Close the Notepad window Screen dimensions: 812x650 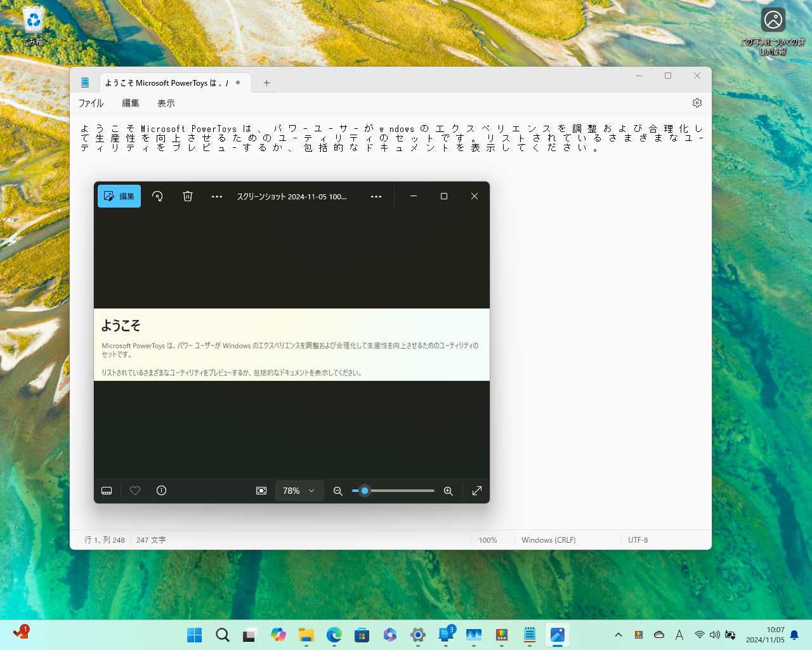click(x=697, y=76)
